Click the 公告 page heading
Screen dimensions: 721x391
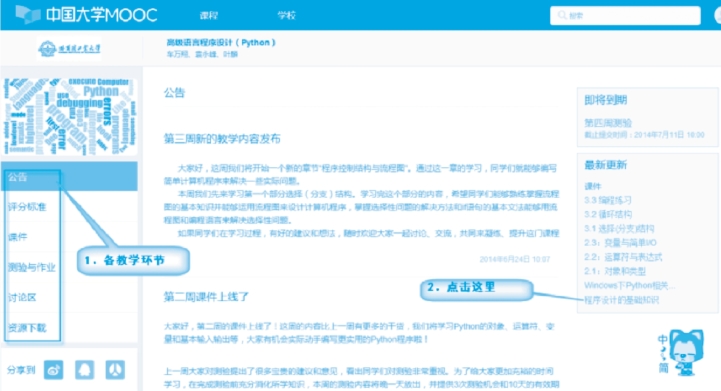tap(174, 92)
